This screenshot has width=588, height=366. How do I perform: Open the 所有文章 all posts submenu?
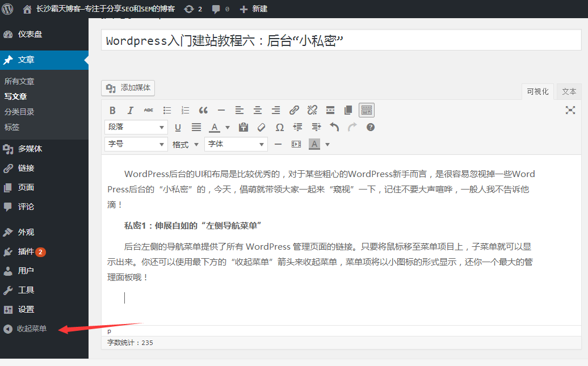pos(19,81)
